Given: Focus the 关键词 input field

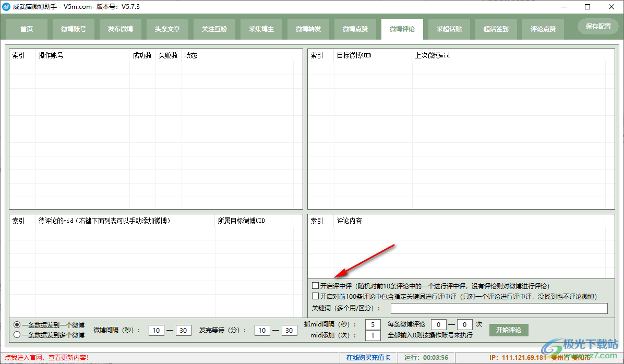Looking at the screenshot, I should pyautogui.click(x=499, y=308).
